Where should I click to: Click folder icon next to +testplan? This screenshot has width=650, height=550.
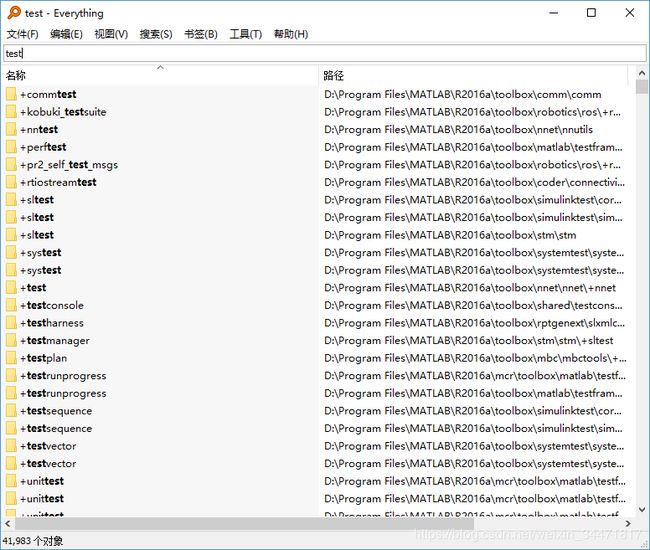[x=12, y=358]
